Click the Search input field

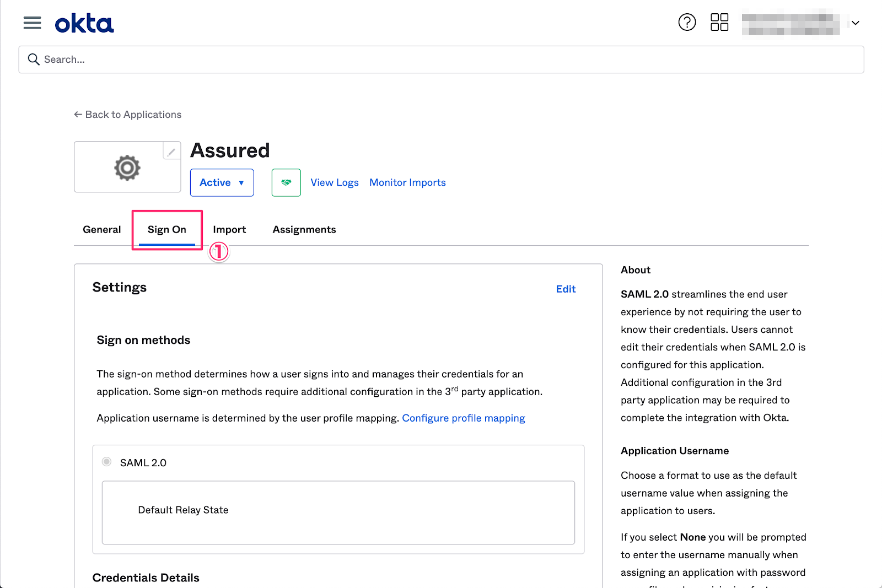coord(441,60)
